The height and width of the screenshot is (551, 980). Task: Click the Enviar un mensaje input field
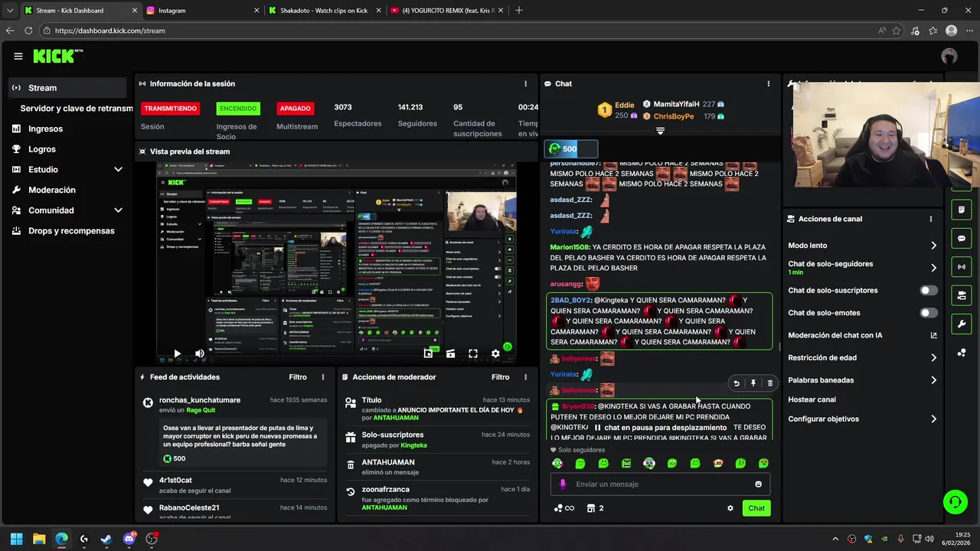coord(660,484)
